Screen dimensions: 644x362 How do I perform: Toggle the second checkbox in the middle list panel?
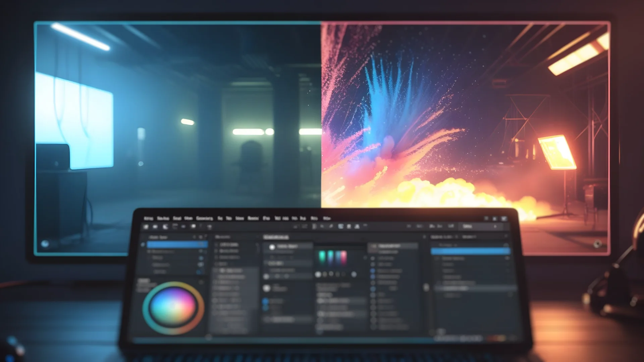[216, 251]
